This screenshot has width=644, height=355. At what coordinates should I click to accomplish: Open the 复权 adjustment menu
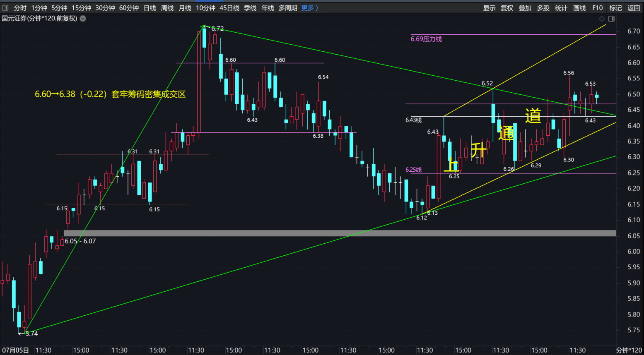click(x=507, y=8)
